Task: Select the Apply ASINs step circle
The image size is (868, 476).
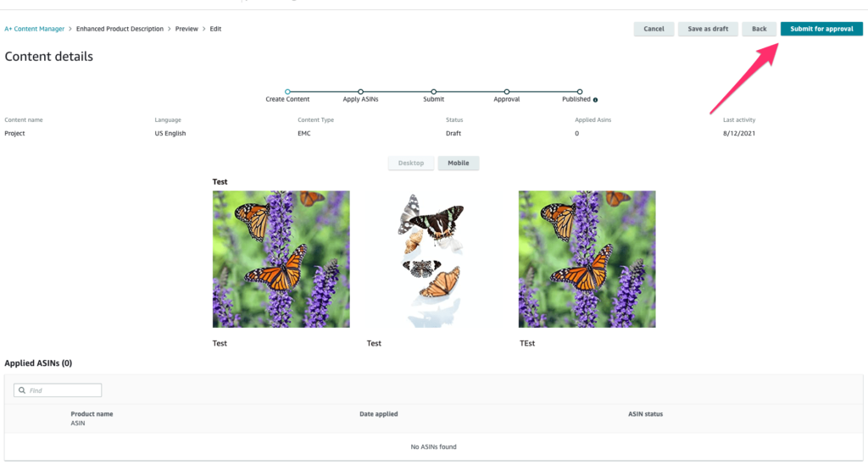Action: (x=360, y=91)
